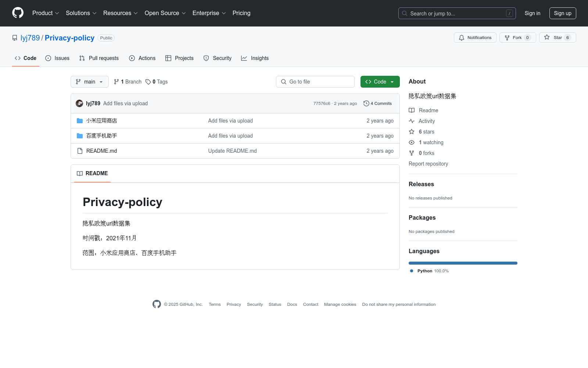Click Manage cookies in the footer

[340, 304]
